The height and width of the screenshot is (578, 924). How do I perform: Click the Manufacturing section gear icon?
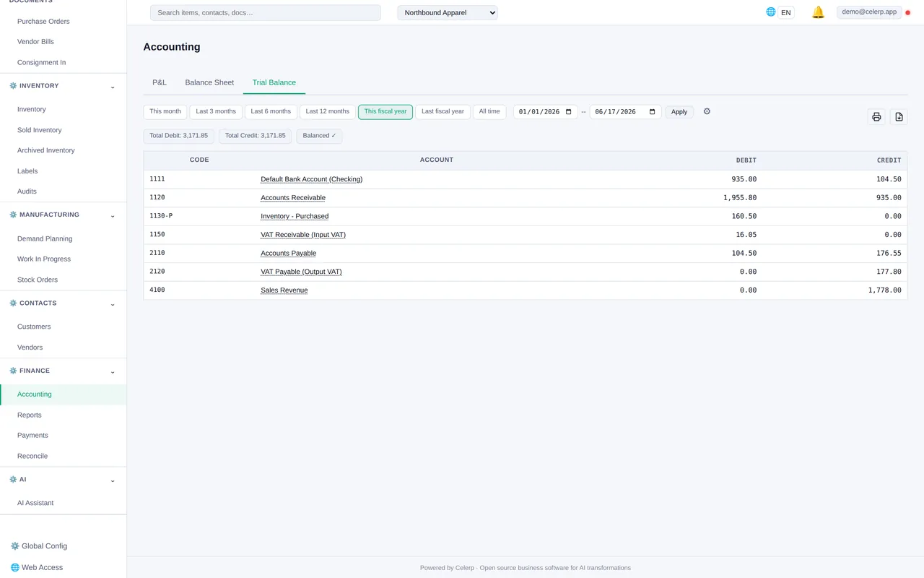click(x=13, y=215)
